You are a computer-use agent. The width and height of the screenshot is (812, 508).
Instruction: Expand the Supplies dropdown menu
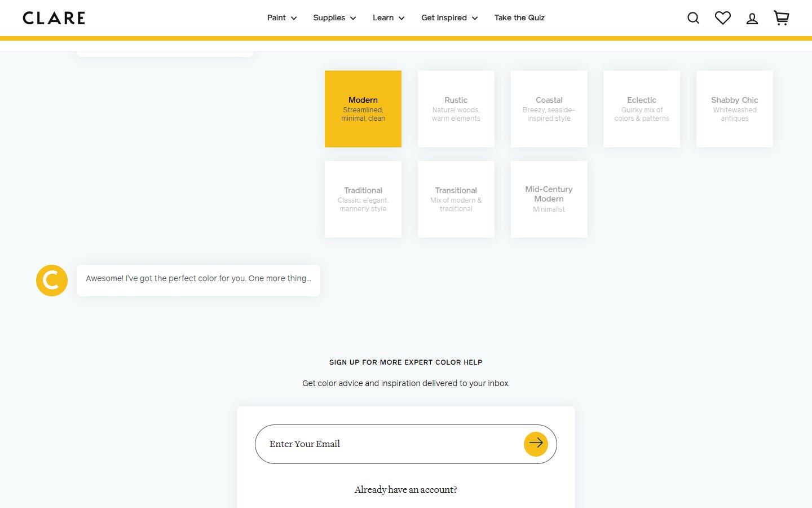point(334,18)
